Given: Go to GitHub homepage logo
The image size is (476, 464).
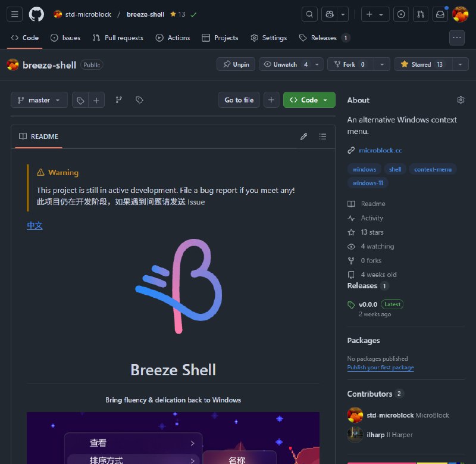Looking at the screenshot, I should tap(36, 14).
